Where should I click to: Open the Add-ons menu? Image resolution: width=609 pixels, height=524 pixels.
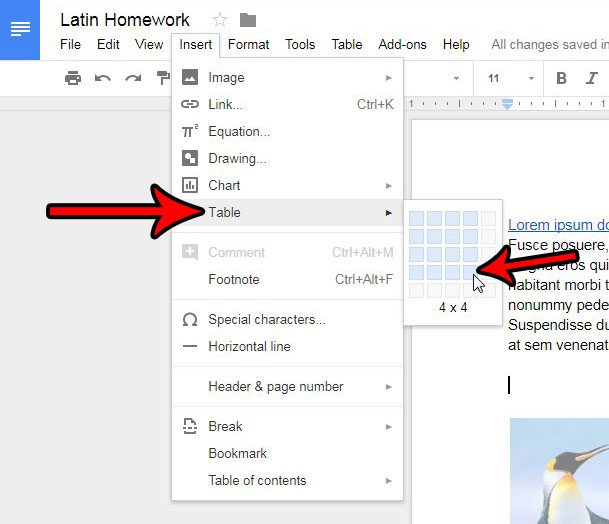coord(402,44)
